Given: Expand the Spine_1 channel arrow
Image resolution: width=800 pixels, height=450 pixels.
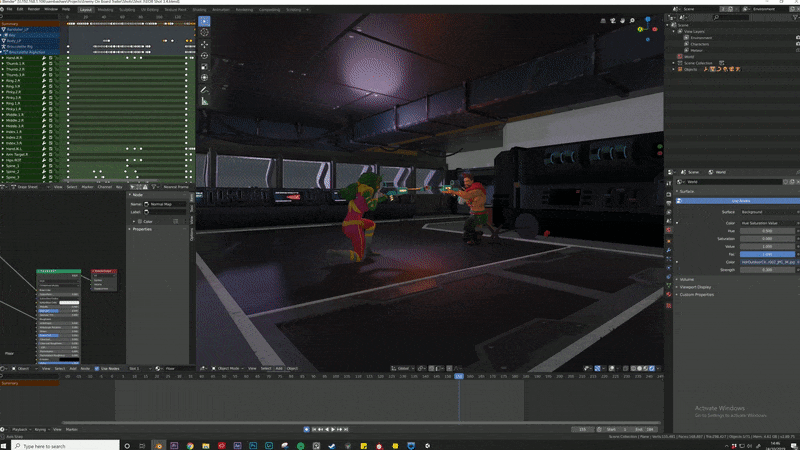Looking at the screenshot, I should pyautogui.click(x=3, y=166).
